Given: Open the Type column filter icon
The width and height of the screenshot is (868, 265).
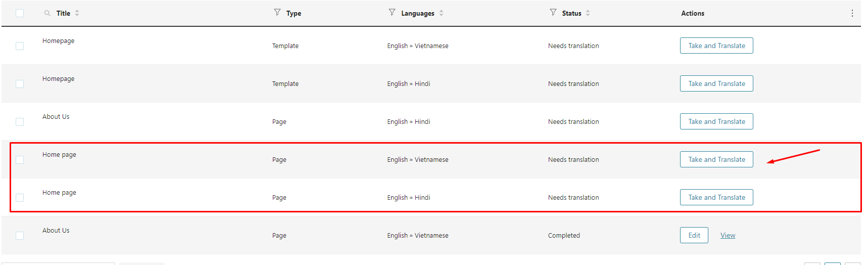Looking at the screenshot, I should (x=277, y=12).
